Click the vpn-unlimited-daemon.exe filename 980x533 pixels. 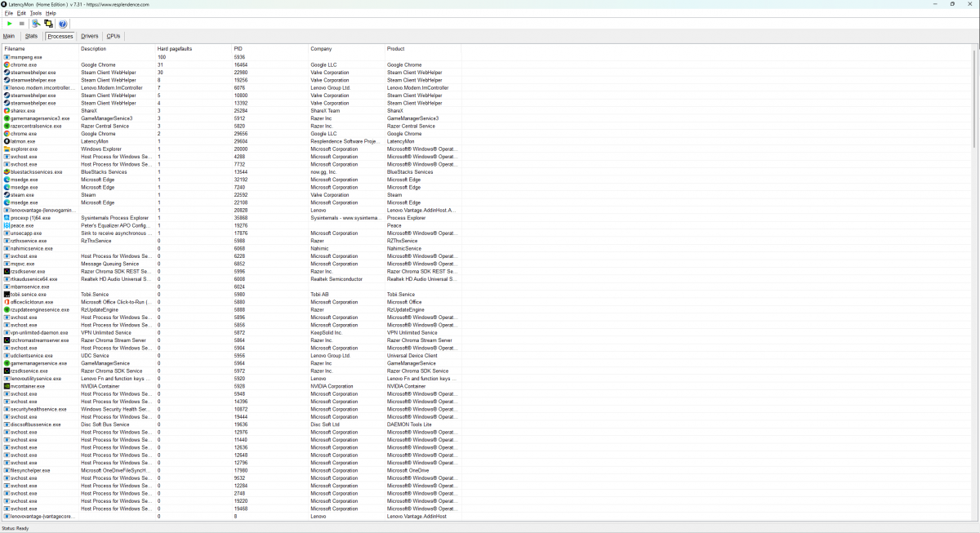pos(39,333)
